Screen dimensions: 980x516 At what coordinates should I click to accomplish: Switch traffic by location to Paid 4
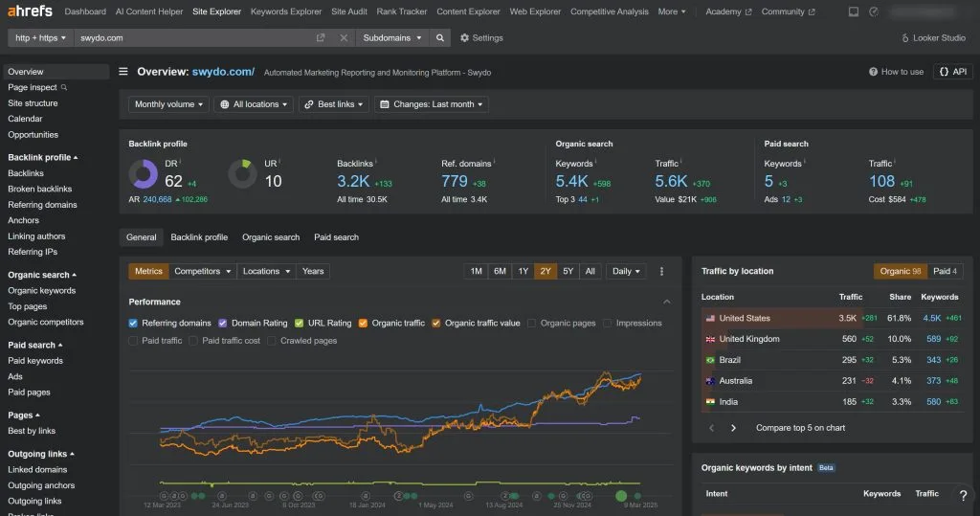[945, 271]
